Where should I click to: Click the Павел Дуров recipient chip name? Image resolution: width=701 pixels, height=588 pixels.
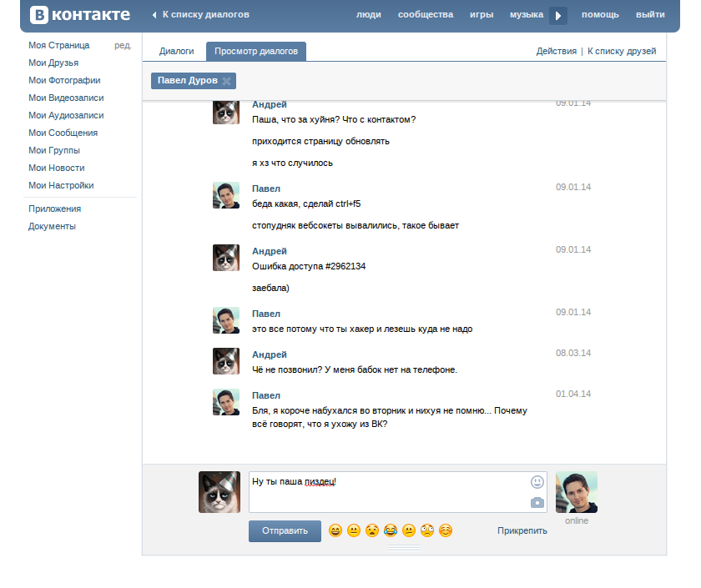click(187, 80)
